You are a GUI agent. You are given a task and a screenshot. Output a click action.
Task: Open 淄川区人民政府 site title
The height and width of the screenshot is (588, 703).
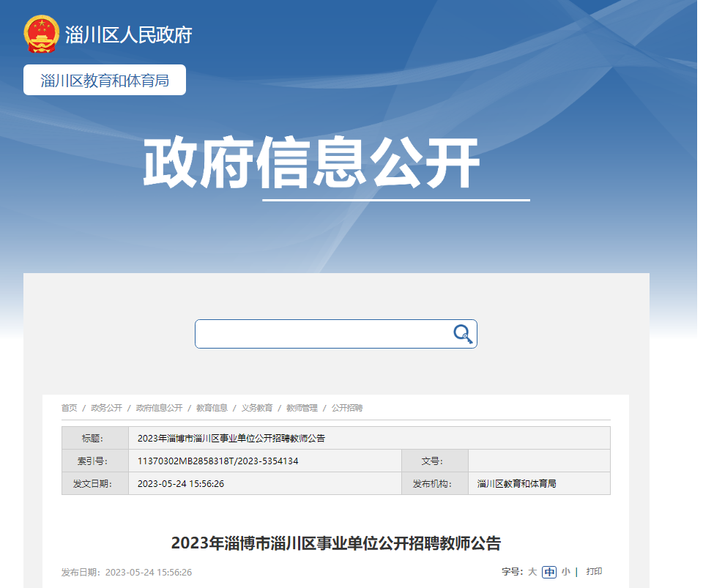pyautogui.click(x=129, y=35)
